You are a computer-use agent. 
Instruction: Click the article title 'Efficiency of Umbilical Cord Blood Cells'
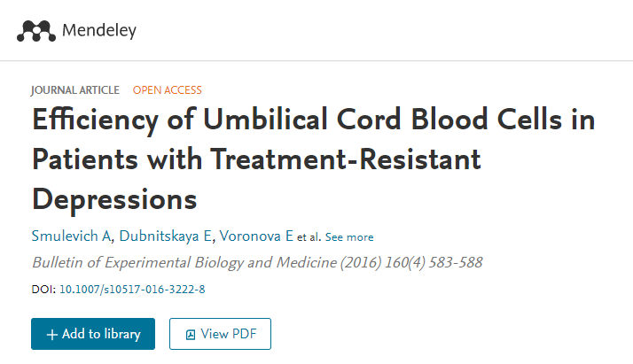click(x=313, y=120)
